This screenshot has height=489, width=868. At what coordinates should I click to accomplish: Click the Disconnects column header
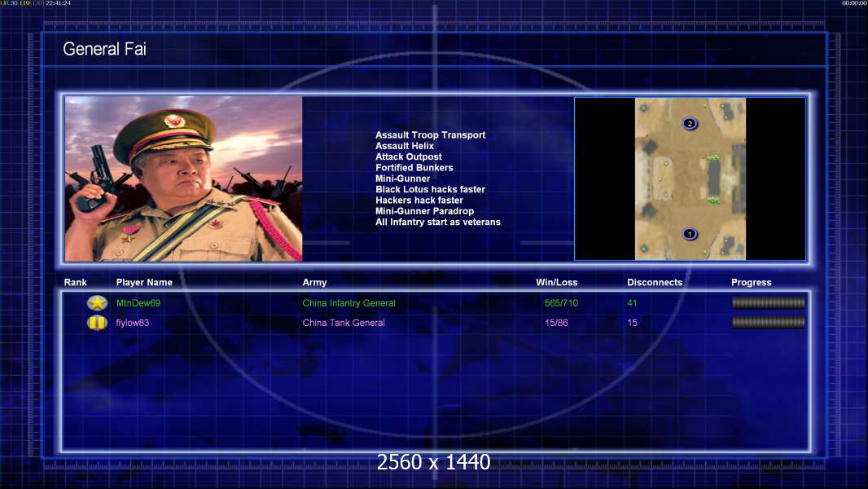pyautogui.click(x=655, y=283)
